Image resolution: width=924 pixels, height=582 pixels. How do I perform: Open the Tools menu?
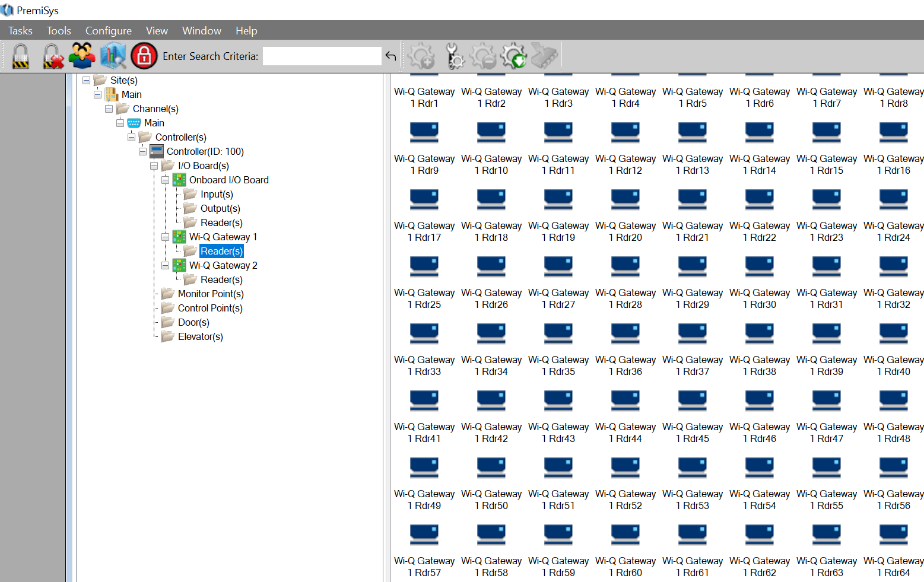58,30
